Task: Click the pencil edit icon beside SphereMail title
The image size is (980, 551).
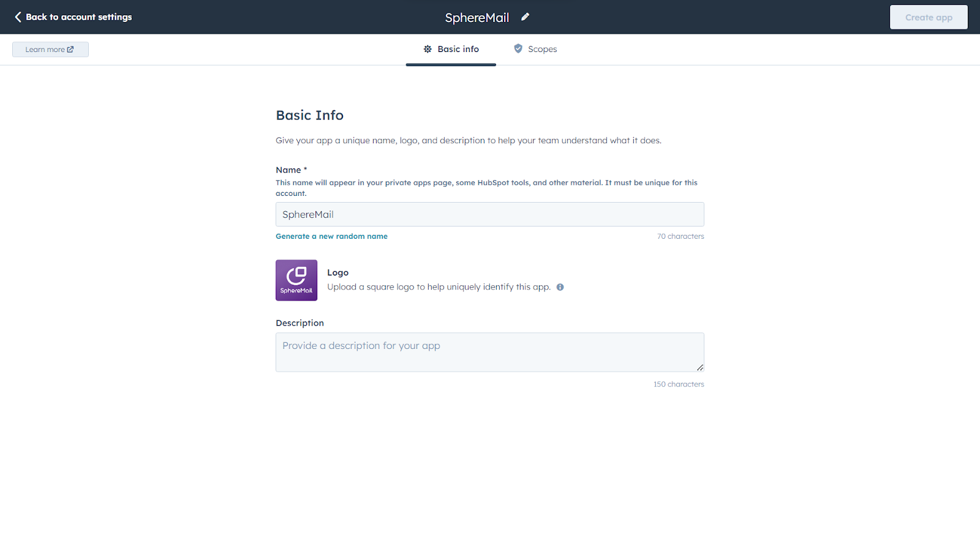Action: [x=525, y=17]
